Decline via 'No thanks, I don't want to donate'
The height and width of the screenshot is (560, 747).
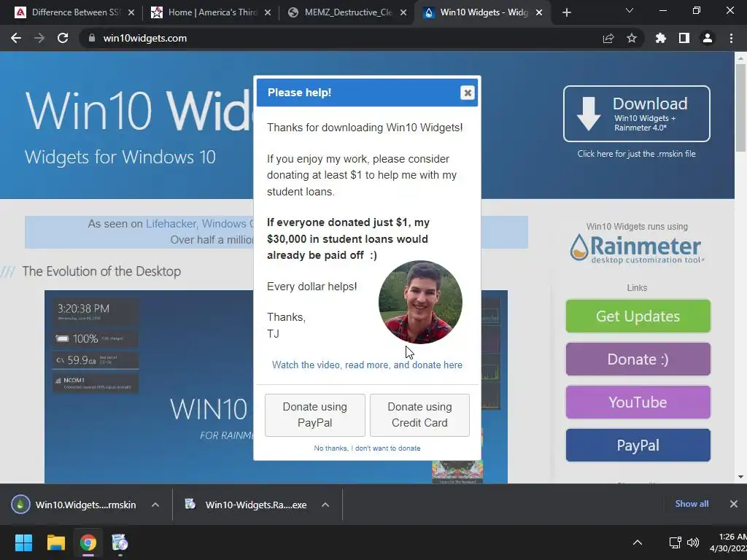pyautogui.click(x=367, y=448)
